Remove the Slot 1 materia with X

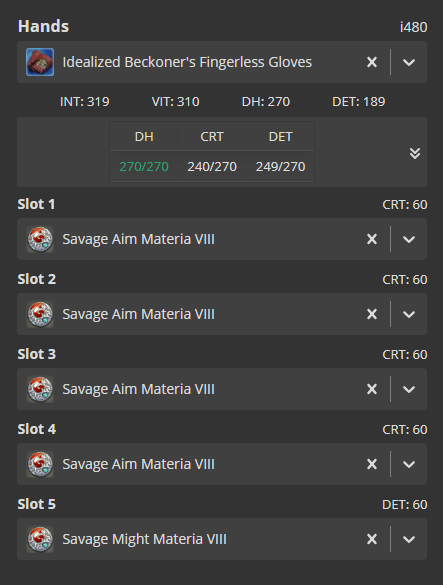(x=372, y=239)
